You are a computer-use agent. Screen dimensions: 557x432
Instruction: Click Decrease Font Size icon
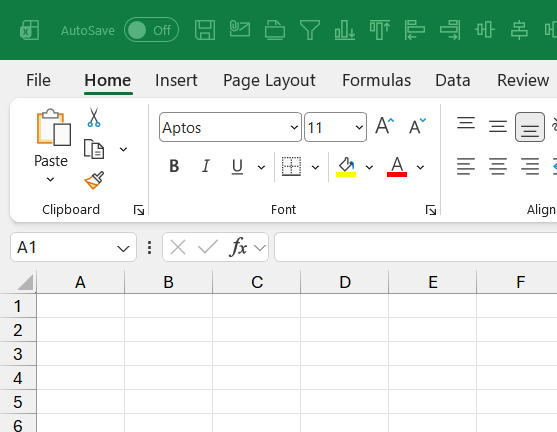point(417,126)
